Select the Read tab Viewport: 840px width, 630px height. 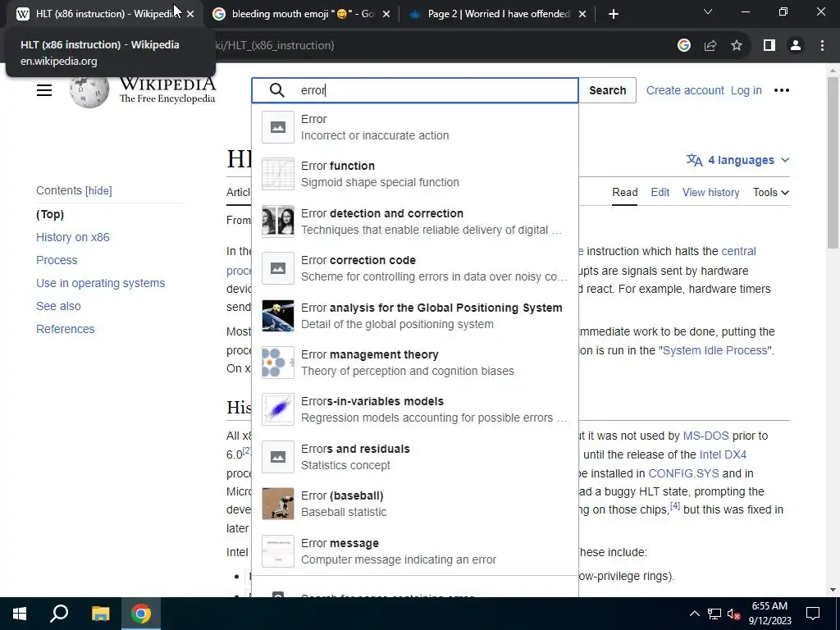tap(624, 192)
